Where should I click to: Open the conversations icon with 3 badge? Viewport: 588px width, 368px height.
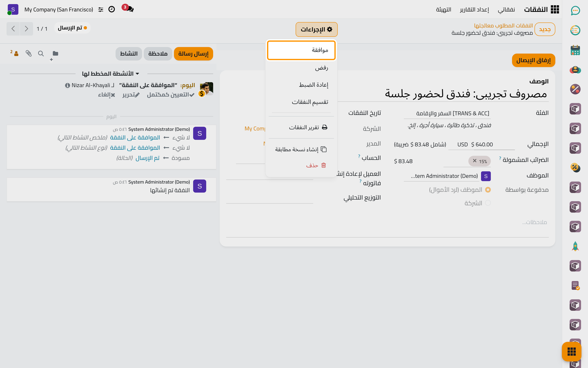(x=128, y=8)
